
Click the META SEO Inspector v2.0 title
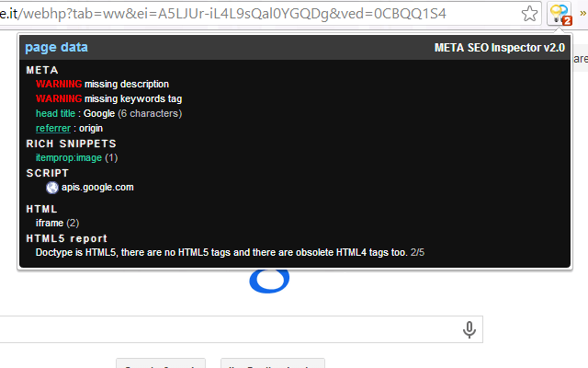click(x=500, y=48)
